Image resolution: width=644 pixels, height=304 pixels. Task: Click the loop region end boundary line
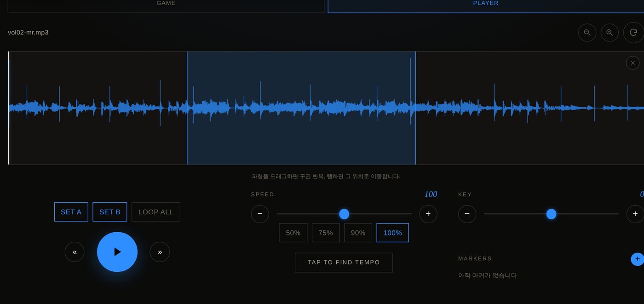point(415,108)
